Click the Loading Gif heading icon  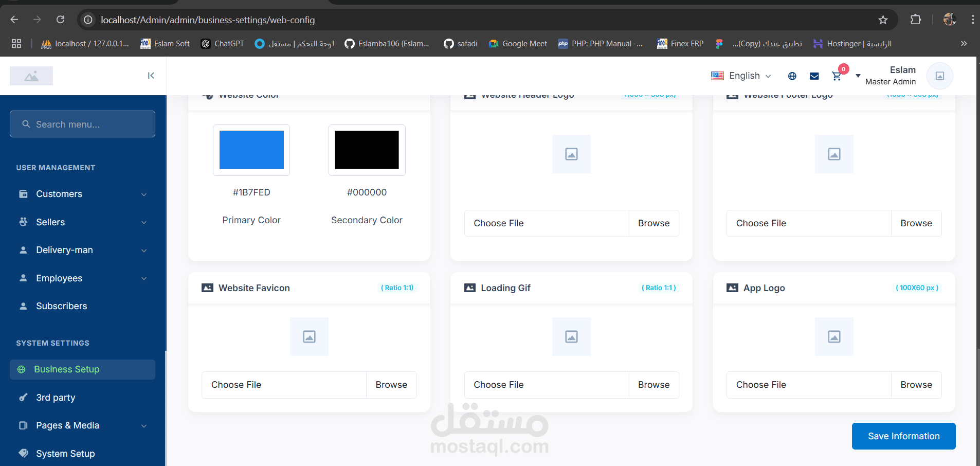[470, 288]
